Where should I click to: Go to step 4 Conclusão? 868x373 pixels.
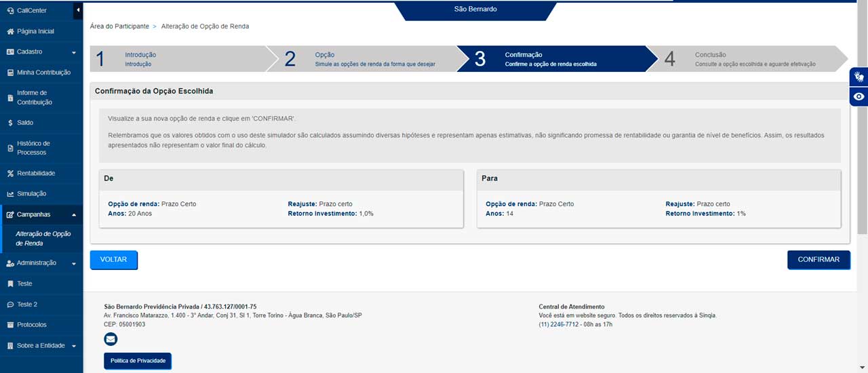pos(747,59)
